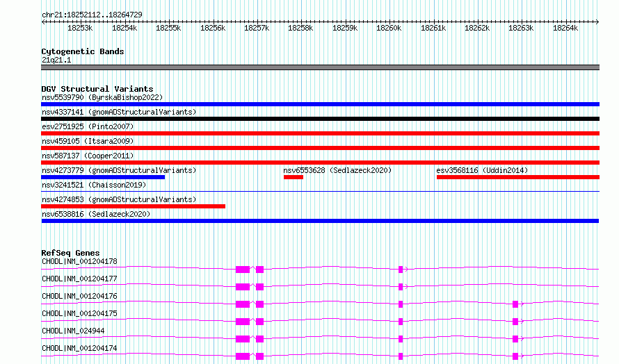
Task: Click the CHODL|NM_001204175 transcript label
Action: pyautogui.click(x=79, y=313)
